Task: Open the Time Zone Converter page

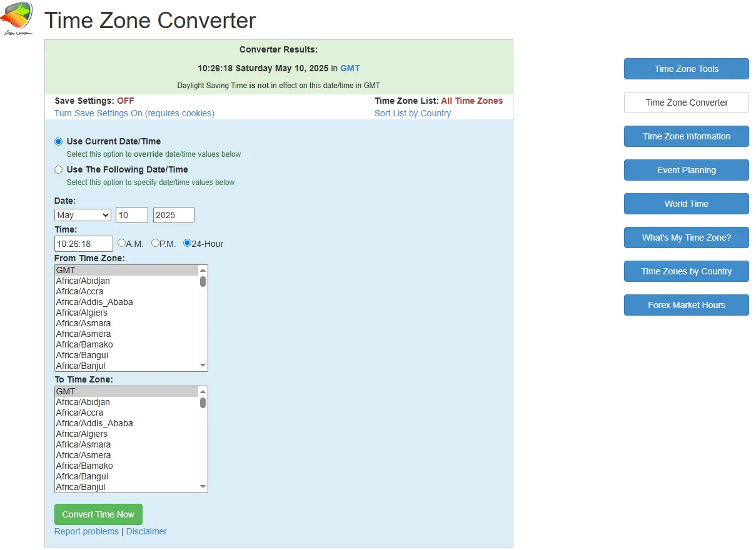Action: pos(686,102)
